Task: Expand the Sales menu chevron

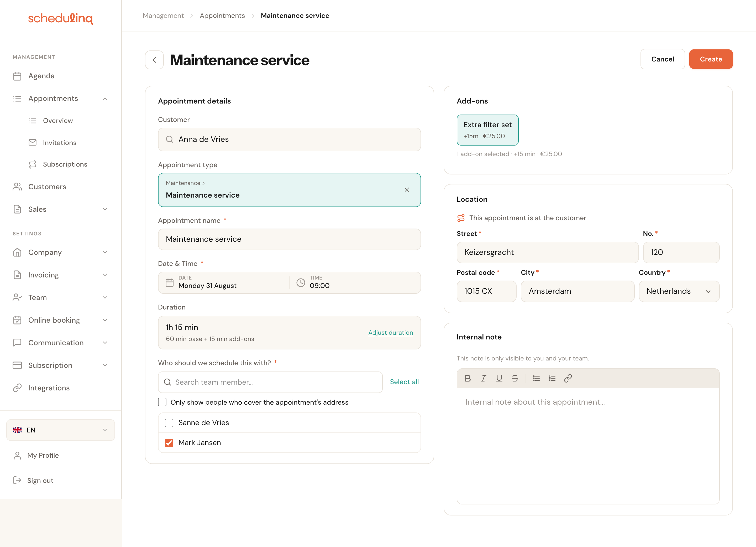Action: (x=105, y=209)
